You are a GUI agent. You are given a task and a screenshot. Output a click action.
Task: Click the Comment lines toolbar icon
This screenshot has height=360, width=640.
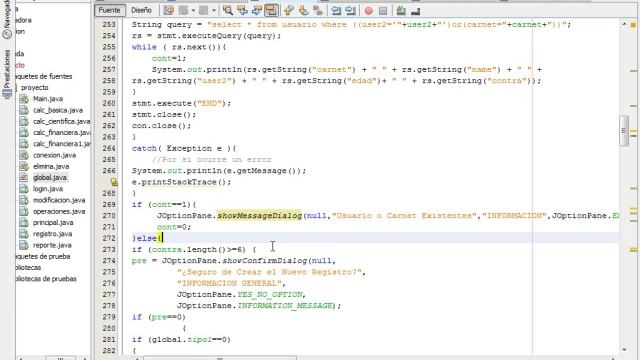(401, 11)
